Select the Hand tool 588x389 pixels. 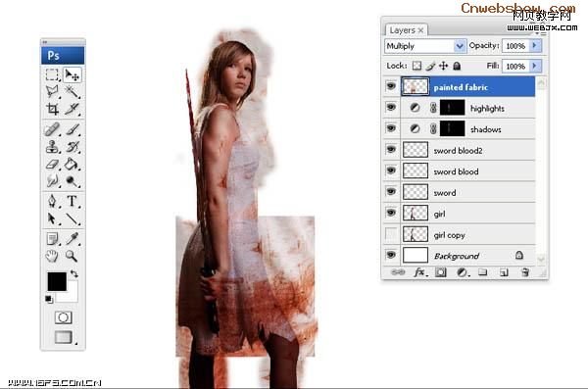pos(52,256)
